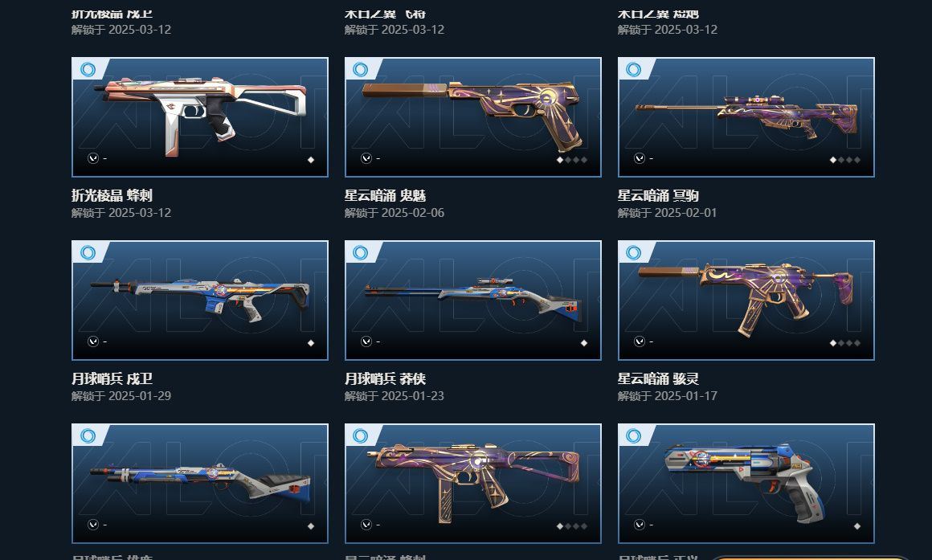Viewport: 932px width, 560px height.
Task: Click the circle badge on 月球哨兵 戍卫 card
Action: pyautogui.click(x=88, y=252)
